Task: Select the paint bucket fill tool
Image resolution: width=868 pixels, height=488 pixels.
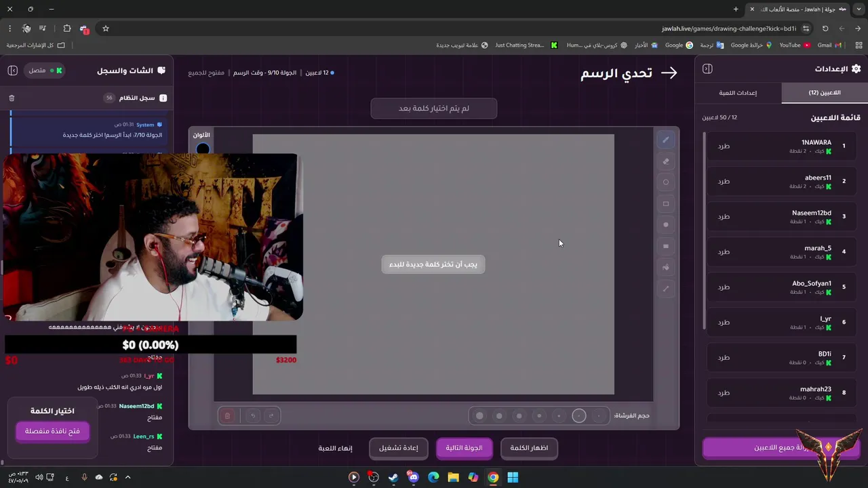Action: click(665, 267)
